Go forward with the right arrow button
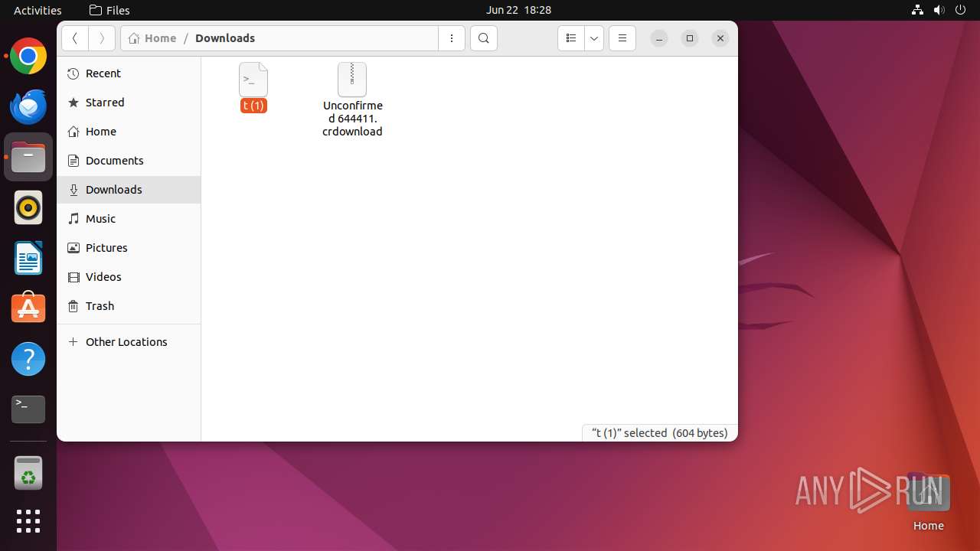Image resolution: width=980 pixels, height=551 pixels. (102, 38)
